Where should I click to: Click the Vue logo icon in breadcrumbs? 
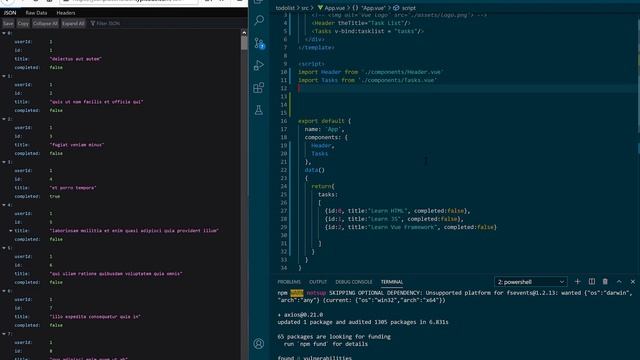point(320,8)
